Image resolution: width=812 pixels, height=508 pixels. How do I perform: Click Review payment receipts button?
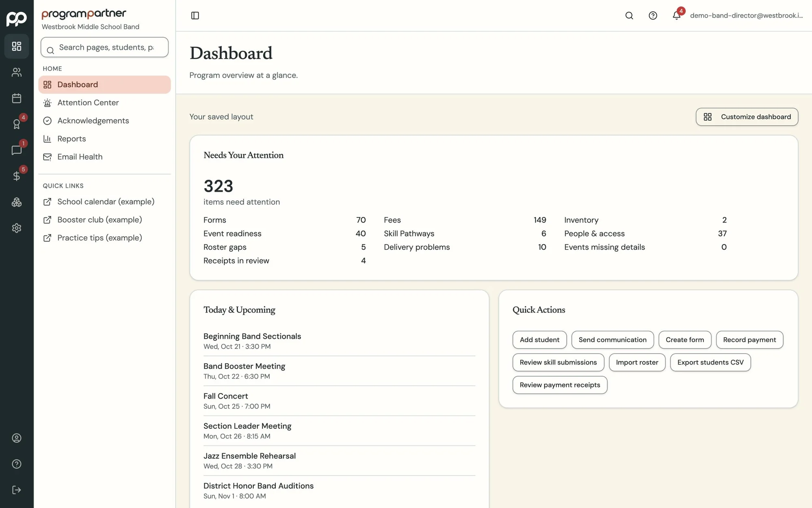(x=560, y=385)
